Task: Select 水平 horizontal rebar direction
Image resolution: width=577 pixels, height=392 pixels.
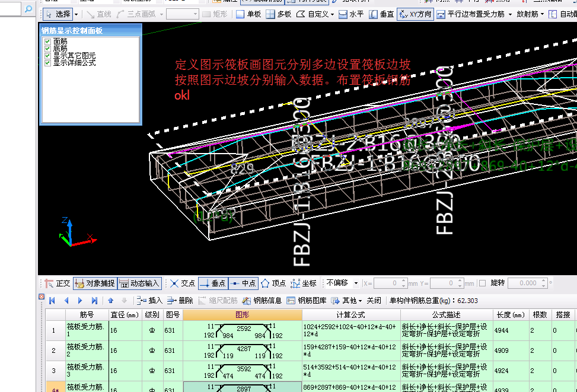Action: (351, 14)
